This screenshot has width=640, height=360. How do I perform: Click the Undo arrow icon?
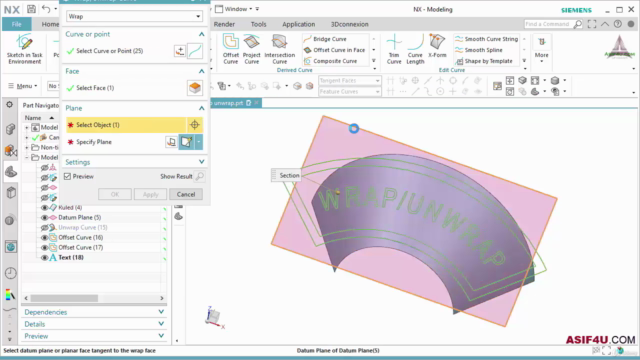coord(46,9)
